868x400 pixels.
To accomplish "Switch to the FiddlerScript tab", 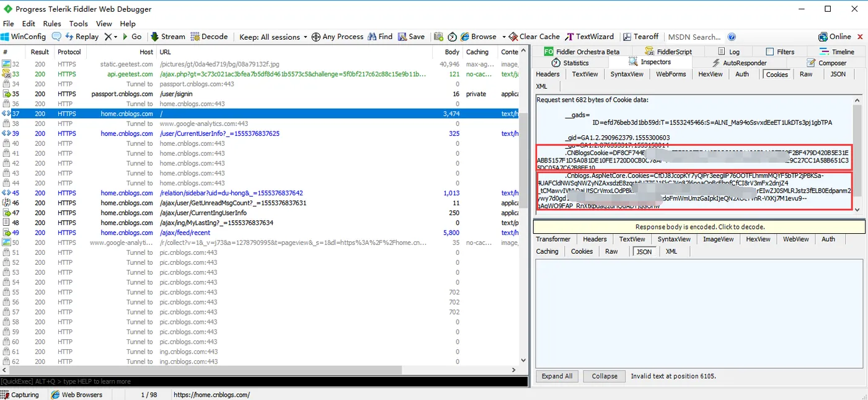I will pos(668,51).
